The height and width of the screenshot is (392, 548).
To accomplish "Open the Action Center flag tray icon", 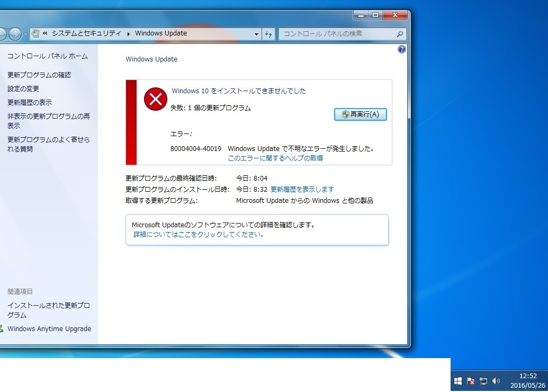I will pyautogui.click(x=471, y=381).
